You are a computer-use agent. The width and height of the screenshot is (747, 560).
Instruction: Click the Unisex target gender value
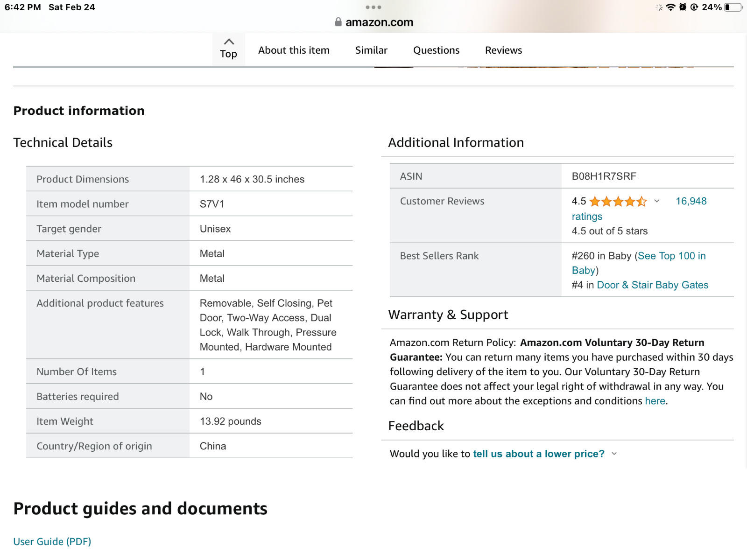tap(215, 229)
